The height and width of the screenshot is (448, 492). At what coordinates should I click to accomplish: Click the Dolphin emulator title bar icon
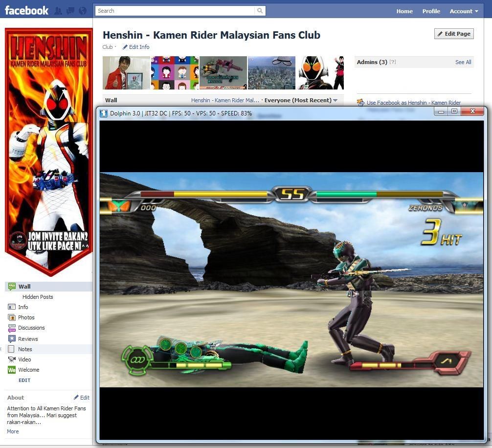(x=104, y=113)
